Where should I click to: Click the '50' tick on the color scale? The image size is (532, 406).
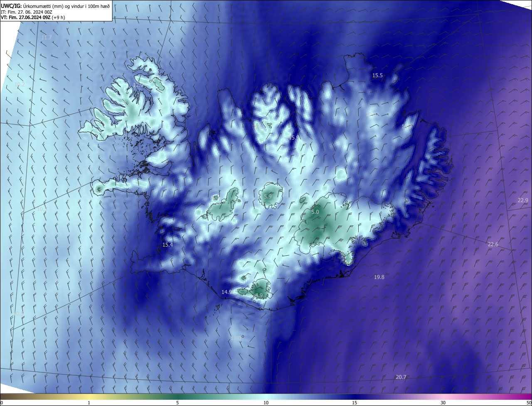coord(529,403)
